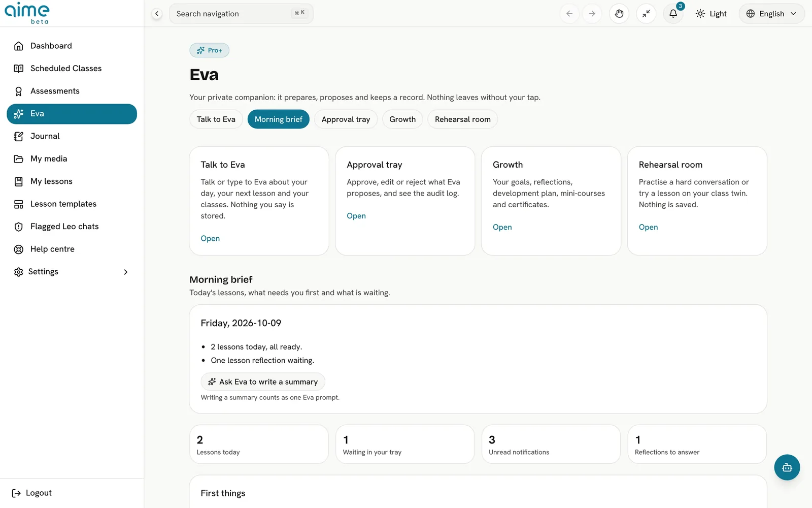
Task: Switch to the Growth tab
Action: point(402,119)
